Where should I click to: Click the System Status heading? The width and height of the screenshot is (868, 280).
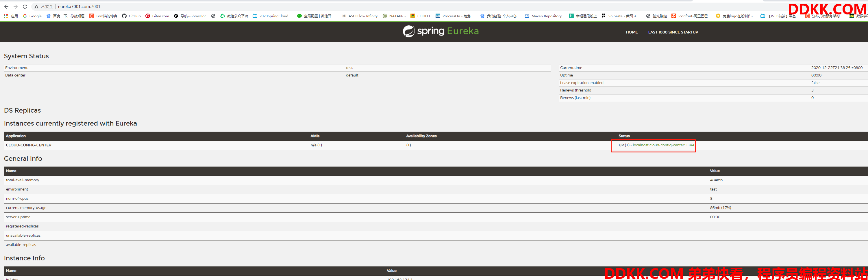(x=26, y=56)
